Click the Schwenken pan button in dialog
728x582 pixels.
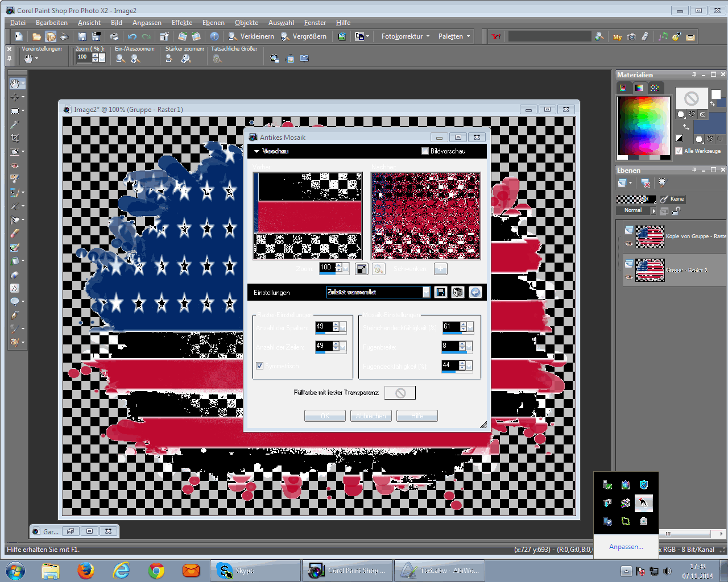tap(441, 269)
